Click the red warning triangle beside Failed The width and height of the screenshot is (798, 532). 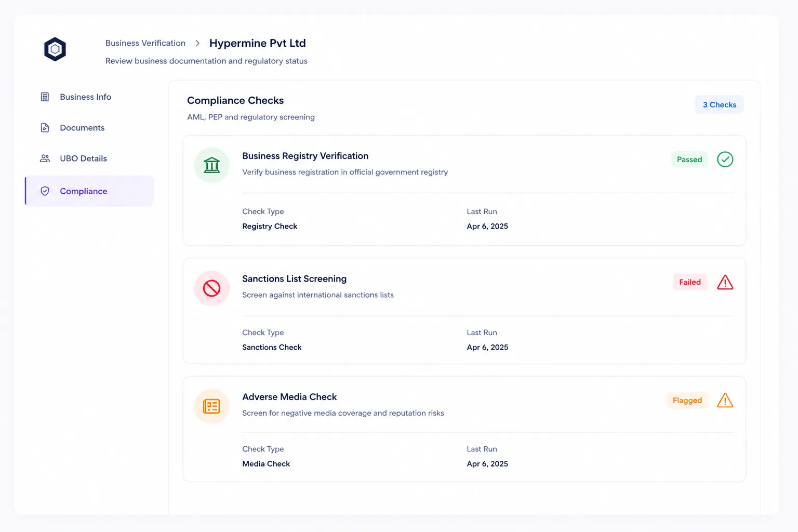point(725,282)
